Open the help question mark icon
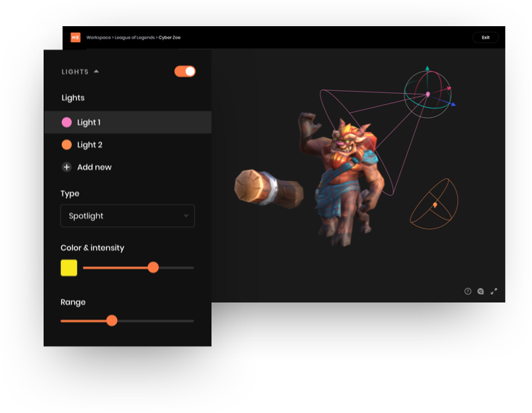 (467, 291)
